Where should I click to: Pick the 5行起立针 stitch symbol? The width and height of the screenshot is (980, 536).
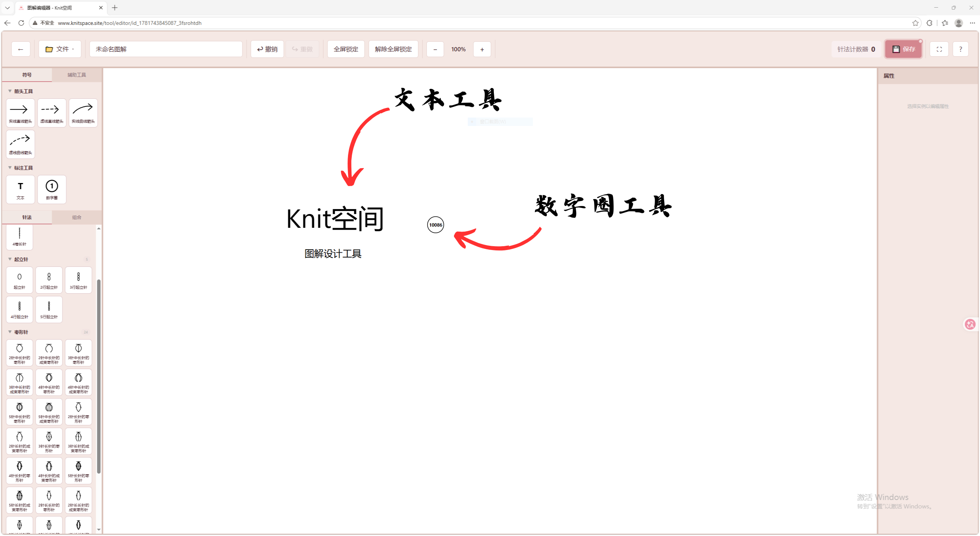[x=49, y=309]
